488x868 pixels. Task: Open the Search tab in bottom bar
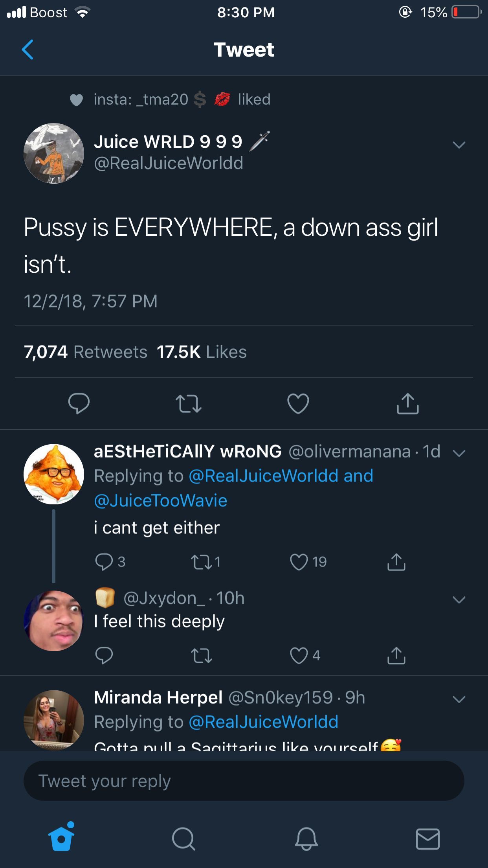tap(183, 839)
